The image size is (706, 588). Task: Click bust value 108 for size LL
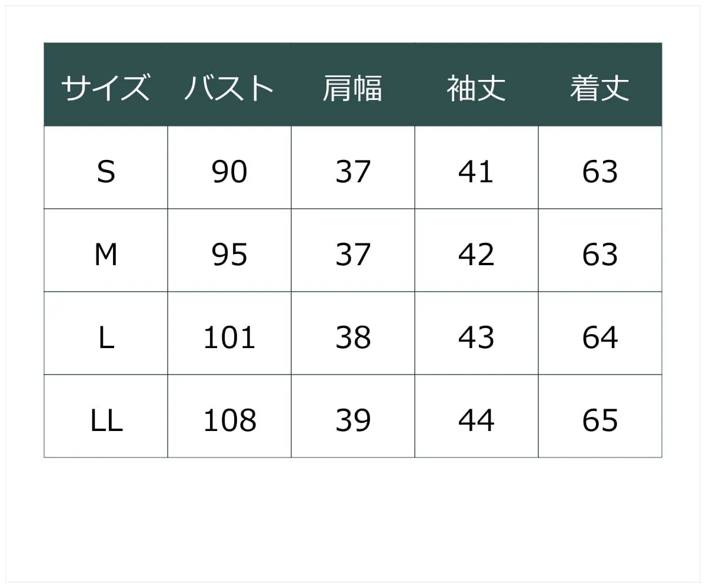(229, 420)
